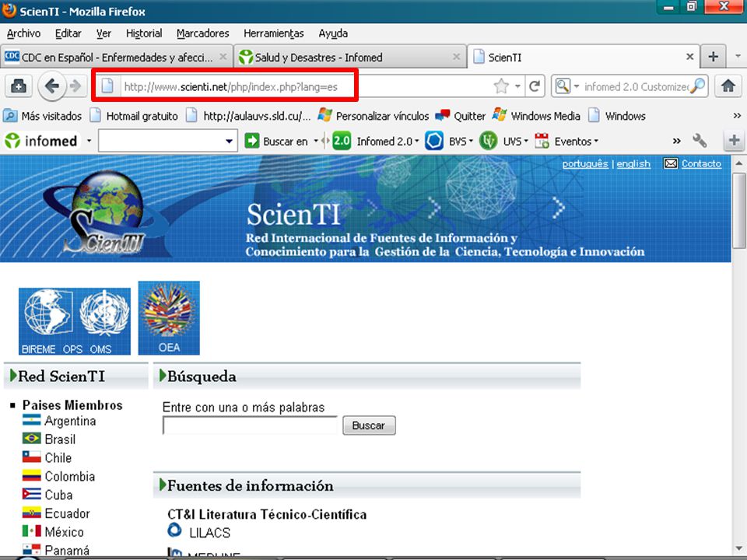Show more bookmarks toolbar chevron
Viewport: 747px width, 560px height.
[x=737, y=116]
